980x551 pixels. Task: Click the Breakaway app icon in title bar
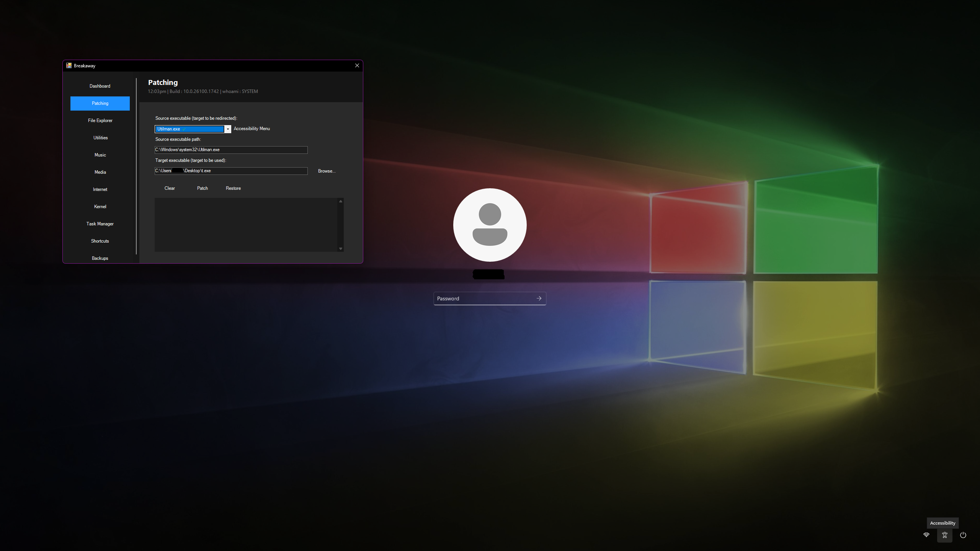pyautogui.click(x=69, y=65)
